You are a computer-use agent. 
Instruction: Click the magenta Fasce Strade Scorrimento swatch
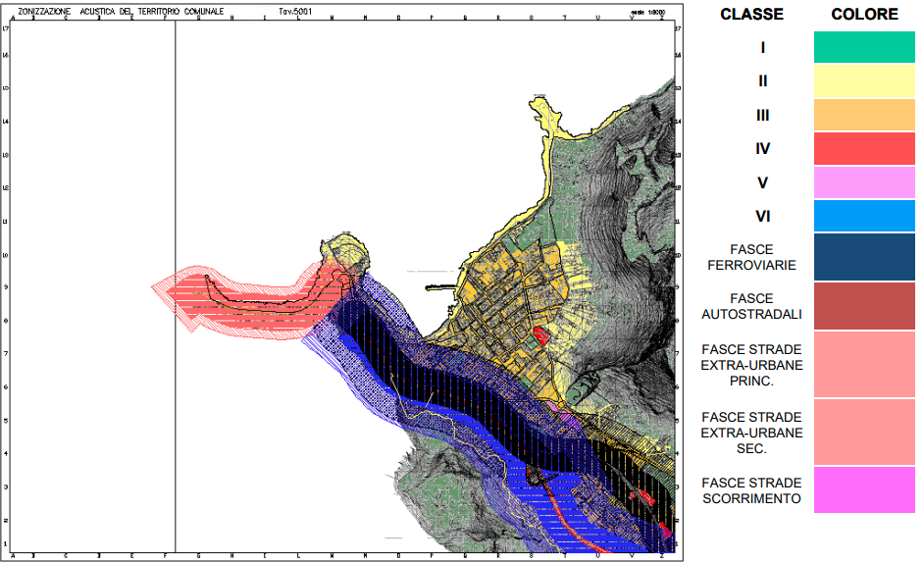(864, 489)
